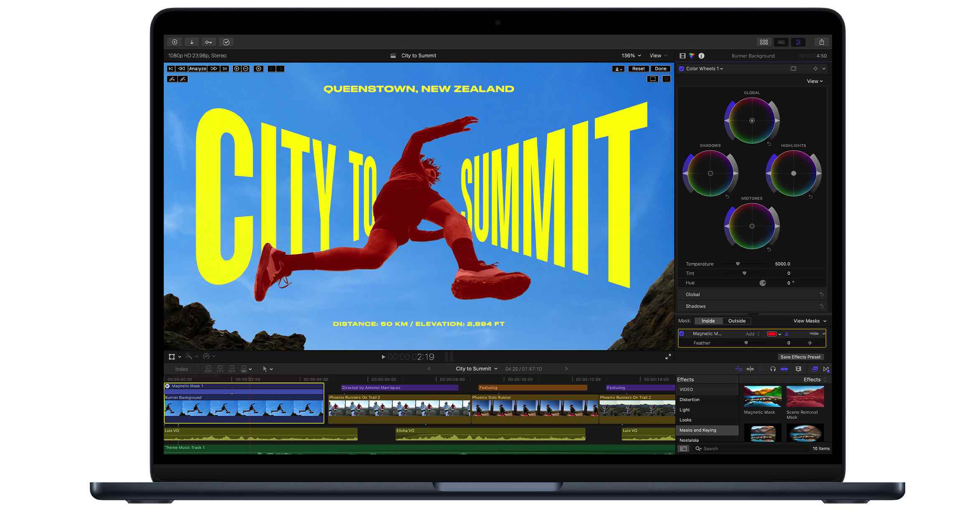Screen dimensions: 980x510
Task: Click the background tasks checkmark icon
Action: pyautogui.click(x=226, y=42)
